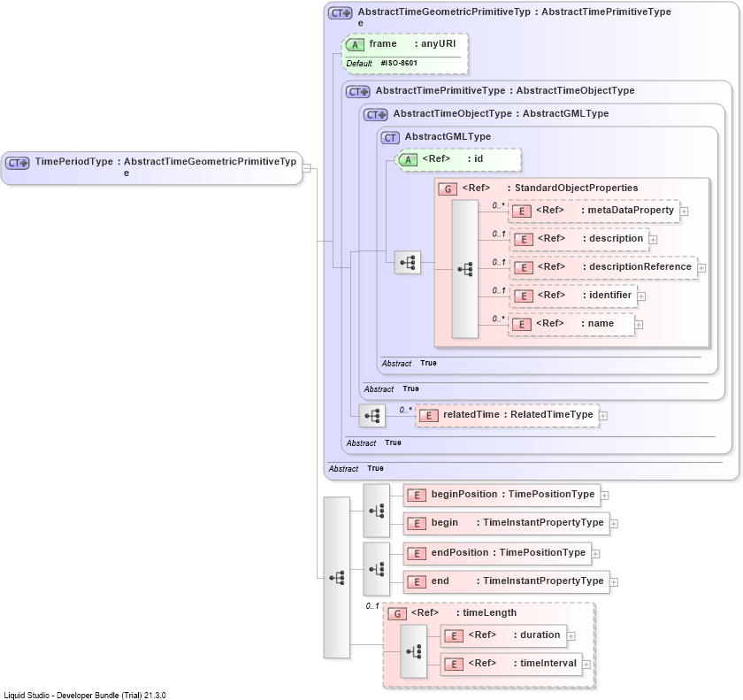
Task: Click the E icon of beginPosition
Action: pyautogui.click(x=417, y=496)
